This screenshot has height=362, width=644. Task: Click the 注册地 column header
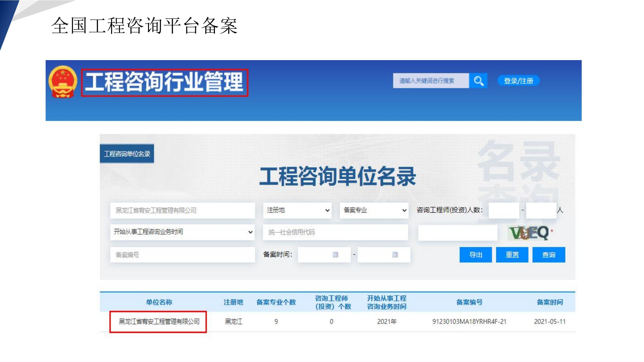click(x=233, y=302)
